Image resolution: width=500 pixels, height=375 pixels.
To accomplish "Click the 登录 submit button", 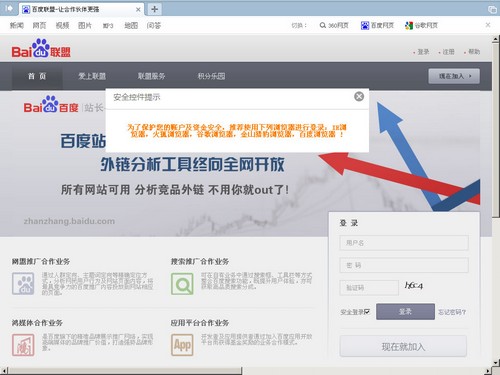I will 405,312.
